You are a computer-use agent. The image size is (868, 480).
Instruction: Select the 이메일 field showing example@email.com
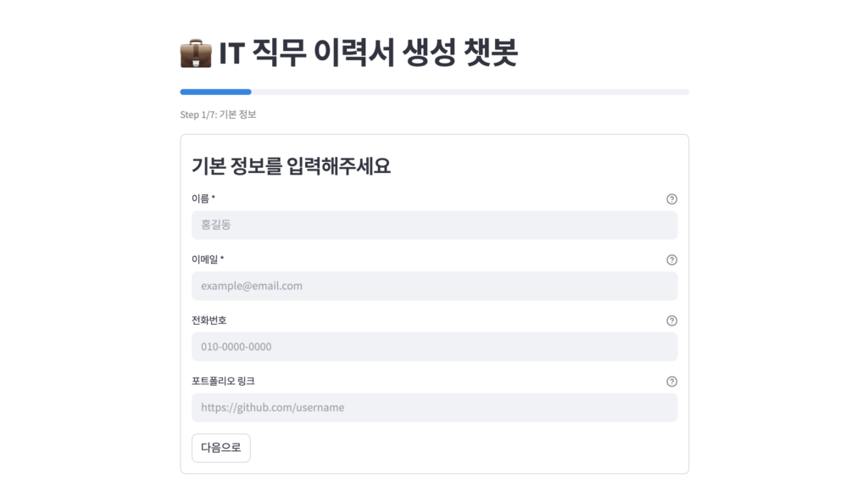(435, 286)
